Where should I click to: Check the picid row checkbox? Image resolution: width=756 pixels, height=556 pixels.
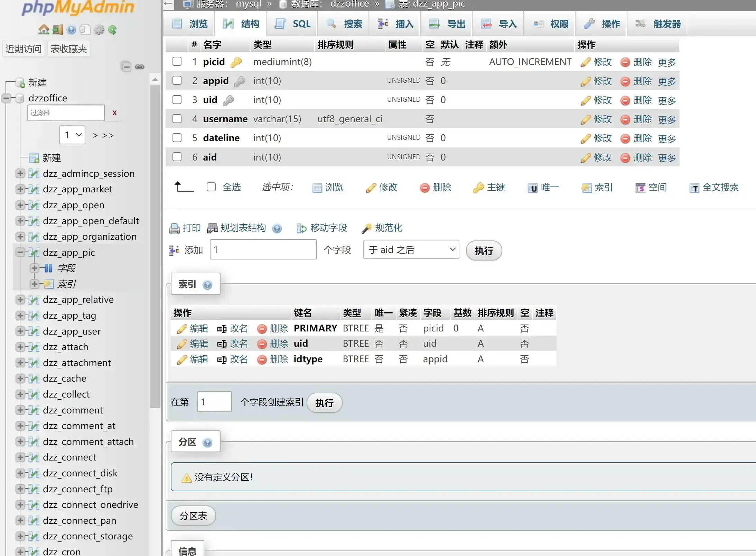click(x=177, y=62)
